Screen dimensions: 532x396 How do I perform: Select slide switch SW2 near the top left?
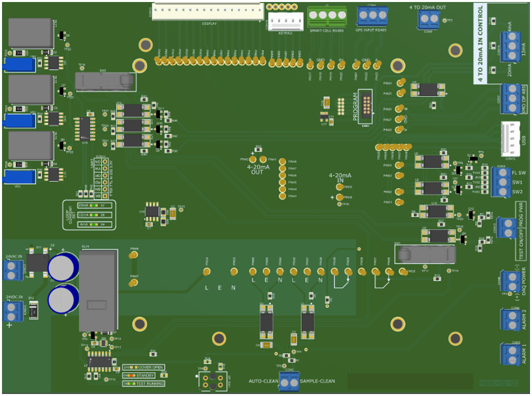coord(105,82)
